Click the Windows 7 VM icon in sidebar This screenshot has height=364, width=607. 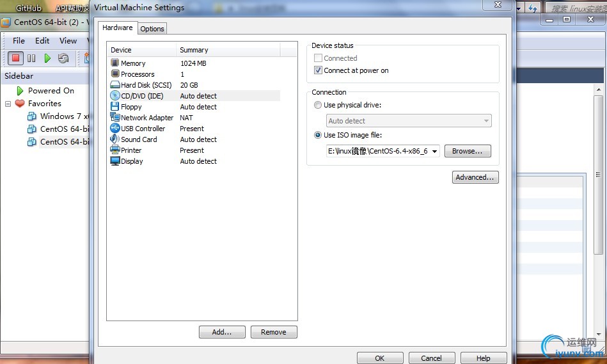tap(32, 116)
